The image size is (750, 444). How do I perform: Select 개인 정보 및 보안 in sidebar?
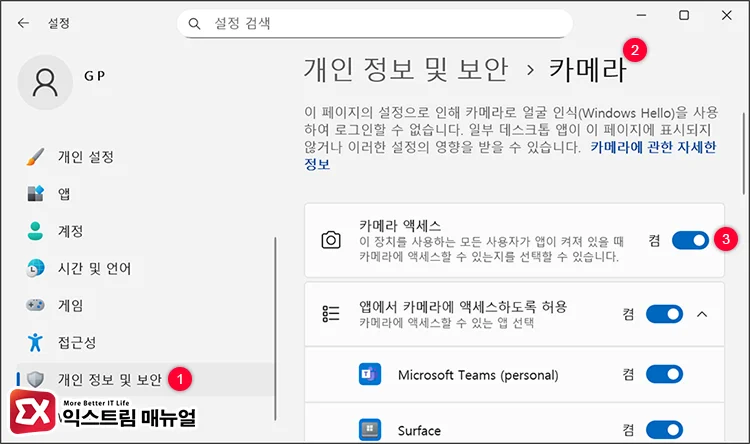click(145, 379)
